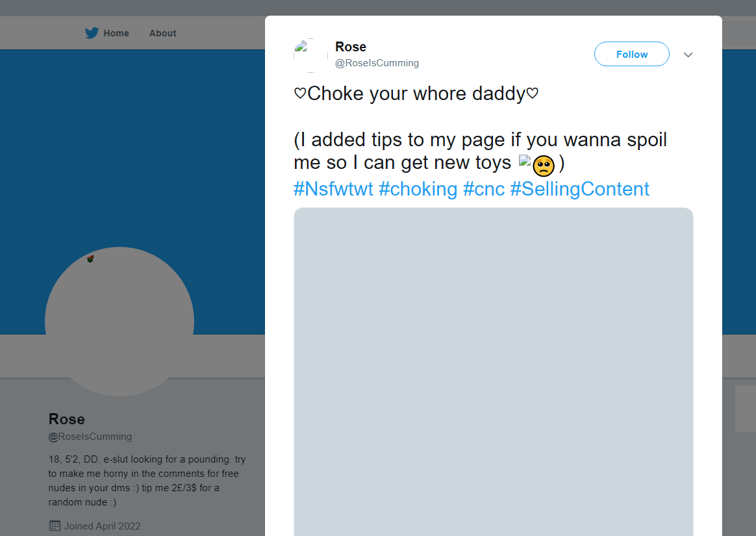Viewport: 756px width, 536px height.
Task: Click the small icon on profile picture
Action: click(x=90, y=259)
